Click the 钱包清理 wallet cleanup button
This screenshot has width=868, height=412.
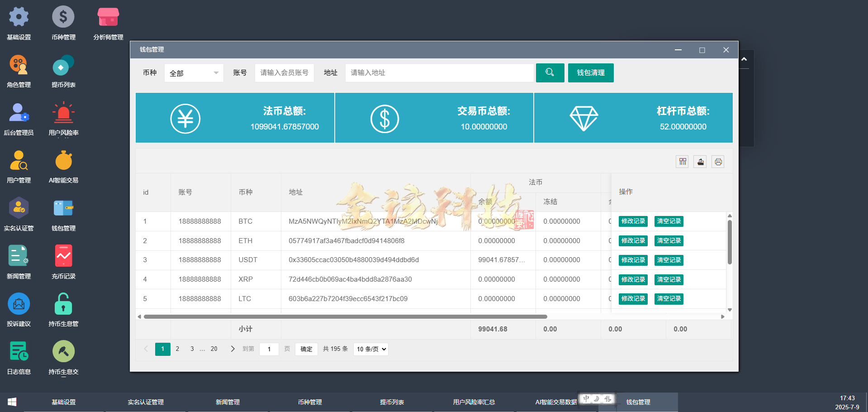(x=590, y=72)
